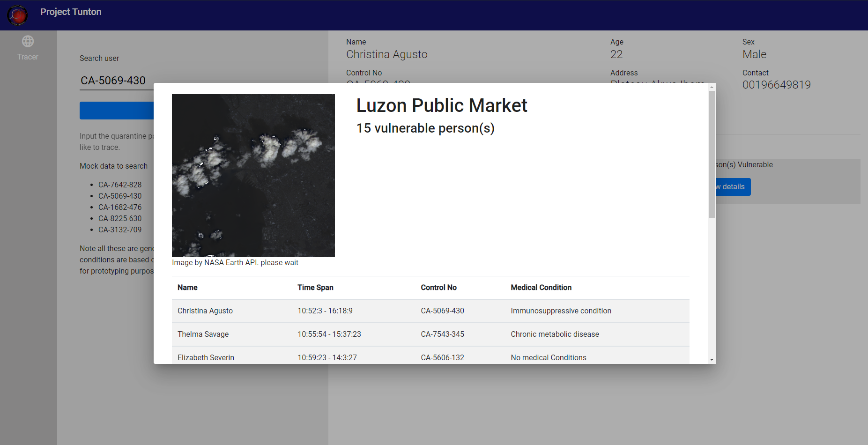Click the Medical Condition column header
The width and height of the screenshot is (868, 445).
(541, 288)
